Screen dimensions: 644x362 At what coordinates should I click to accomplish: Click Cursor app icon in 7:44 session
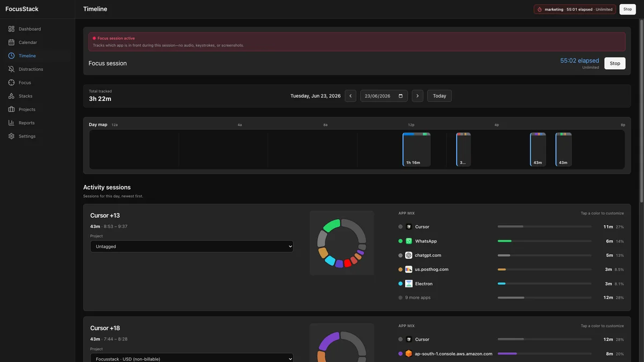(x=408, y=339)
